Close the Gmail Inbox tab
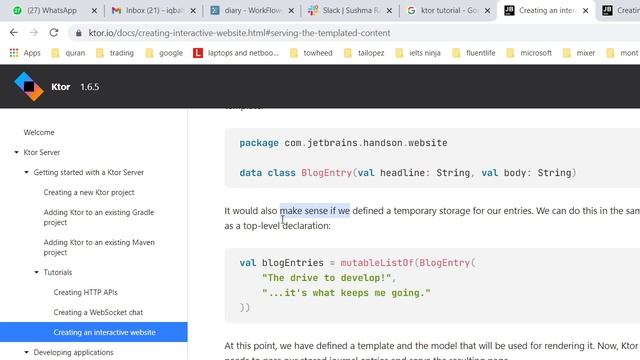The height and width of the screenshot is (360, 640). click(193, 11)
